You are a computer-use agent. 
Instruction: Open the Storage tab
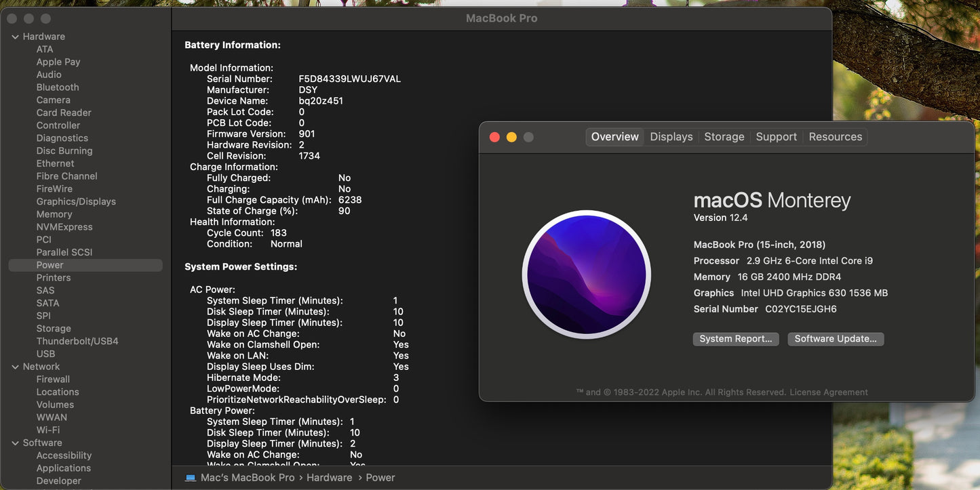pos(724,137)
